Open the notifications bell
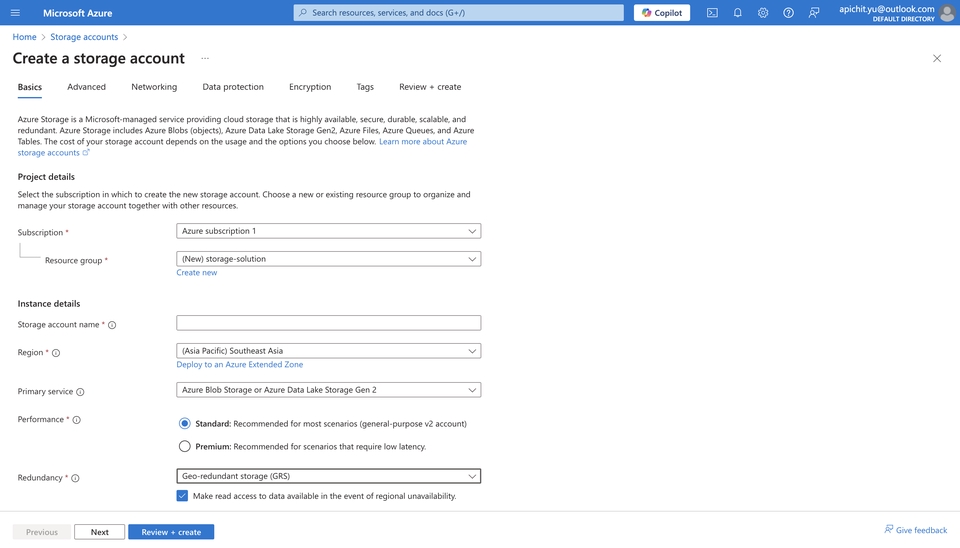This screenshot has width=960, height=548. click(x=738, y=12)
